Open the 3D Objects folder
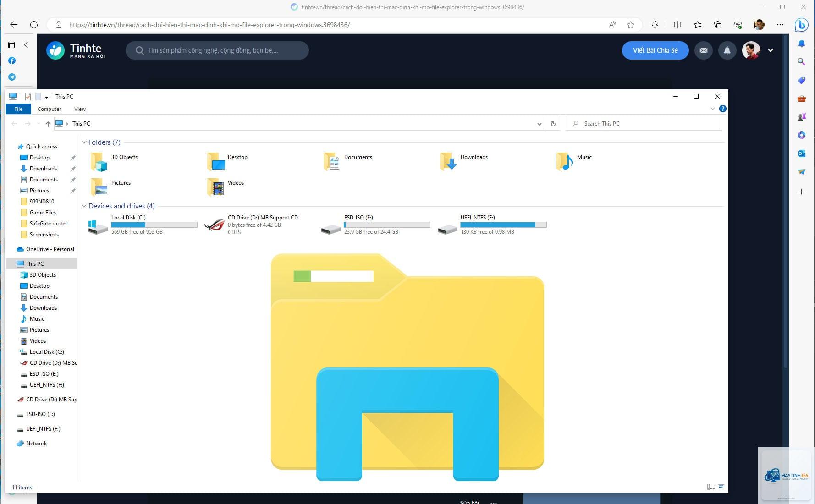Screen dimensions: 815x504 click(x=115, y=161)
